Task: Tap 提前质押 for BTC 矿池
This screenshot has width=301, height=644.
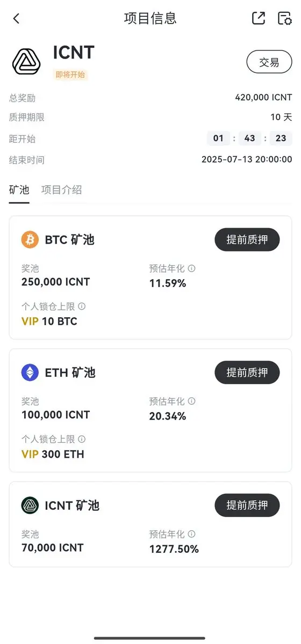Action: pos(247,239)
